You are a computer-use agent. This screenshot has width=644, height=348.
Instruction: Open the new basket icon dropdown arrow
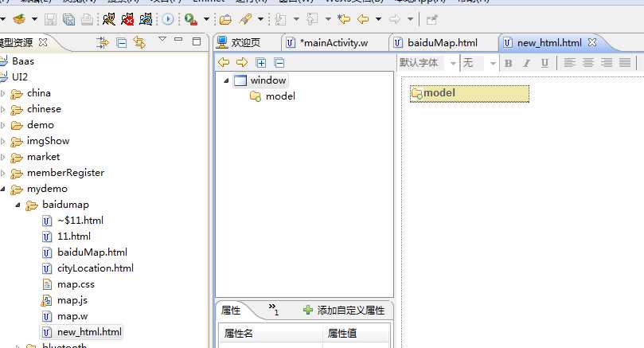coord(34,19)
